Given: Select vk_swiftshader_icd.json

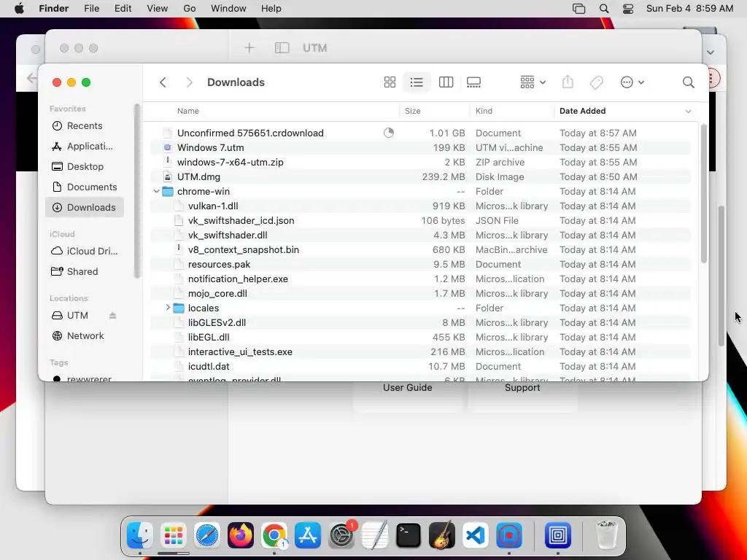Looking at the screenshot, I should click(421, 220).
